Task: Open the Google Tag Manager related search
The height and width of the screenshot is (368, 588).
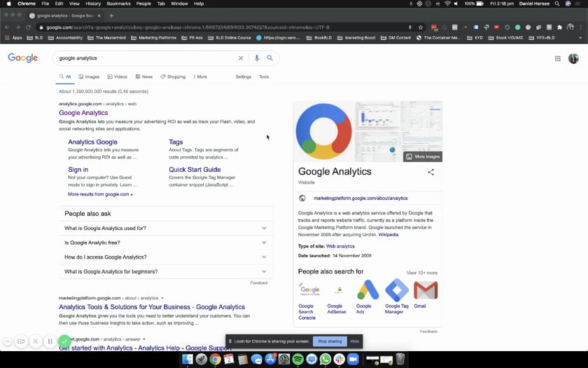Action: click(396, 297)
